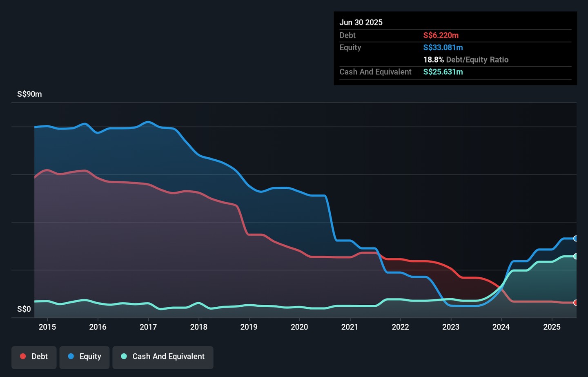Viewport: 588px width, 377px height.
Task: Click the 2022 x-axis year label
Action: [400, 327]
